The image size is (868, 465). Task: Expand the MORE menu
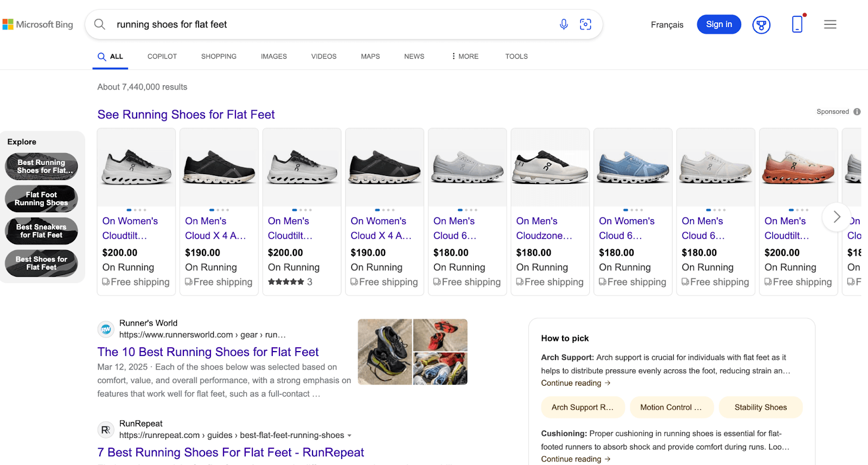point(465,56)
